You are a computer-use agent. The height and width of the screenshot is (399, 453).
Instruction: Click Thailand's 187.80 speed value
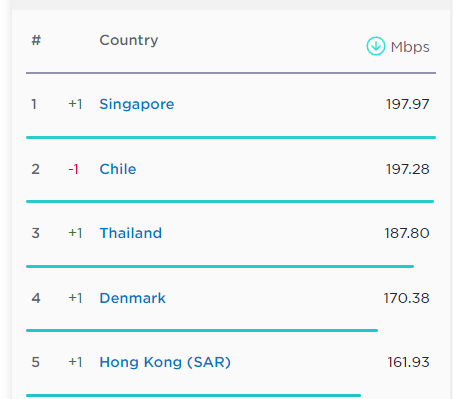407,233
